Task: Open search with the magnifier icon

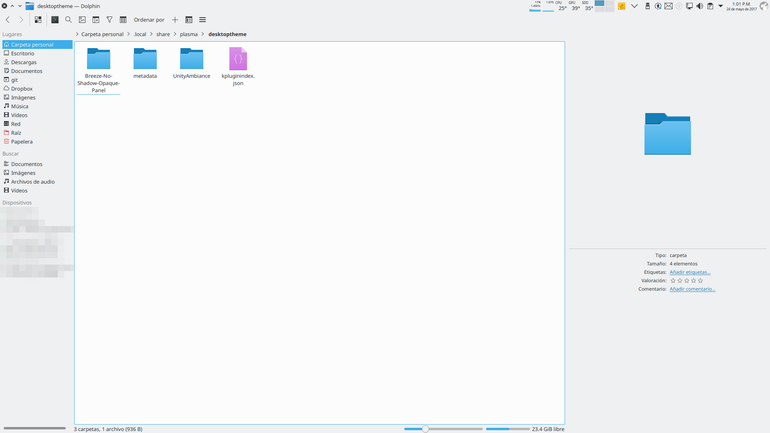Action: tap(68, 20)
